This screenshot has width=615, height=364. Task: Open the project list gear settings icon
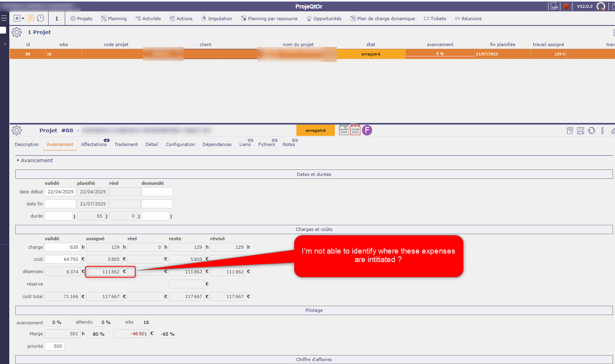pyautogui.click(x=17, y=32)
